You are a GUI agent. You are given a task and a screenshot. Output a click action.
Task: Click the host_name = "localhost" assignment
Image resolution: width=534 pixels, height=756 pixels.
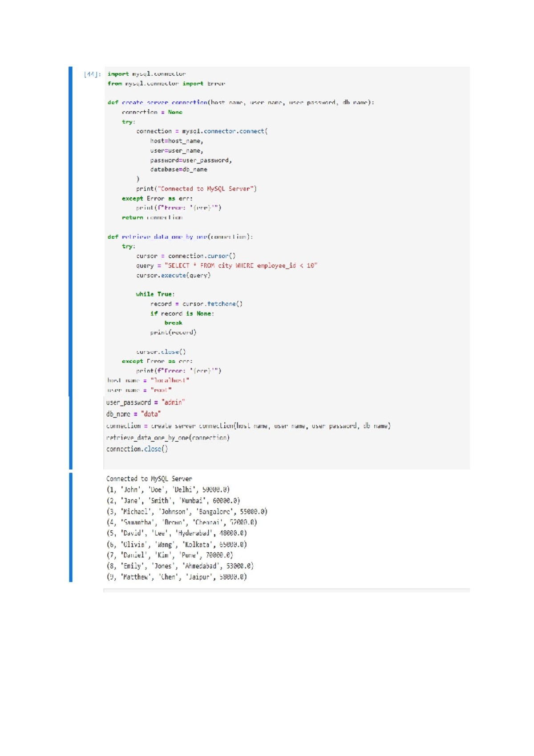[x=148, y=380]
